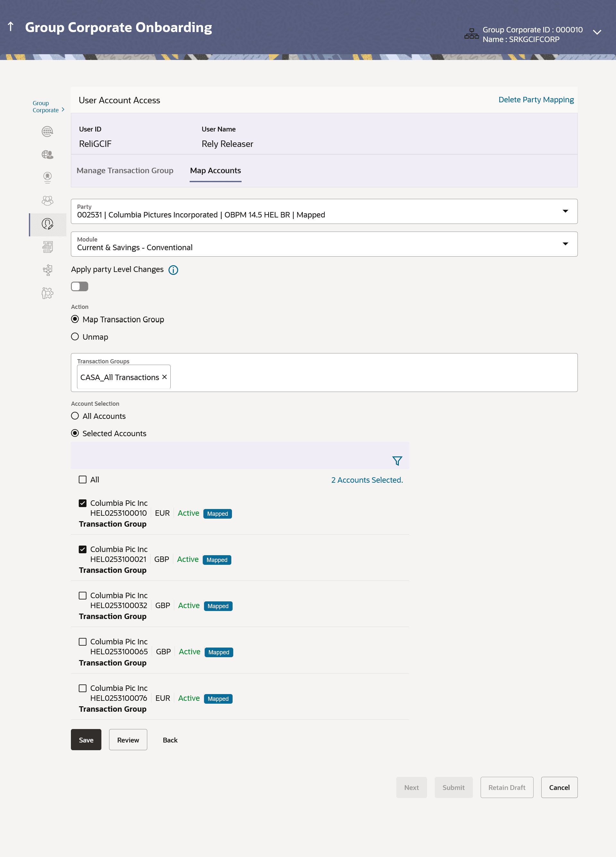Image resolution: width=616 pixels, height=857 pixels.
Task: Click info icon beside Apply party Level Changes
Action: [x=173, y=270]
